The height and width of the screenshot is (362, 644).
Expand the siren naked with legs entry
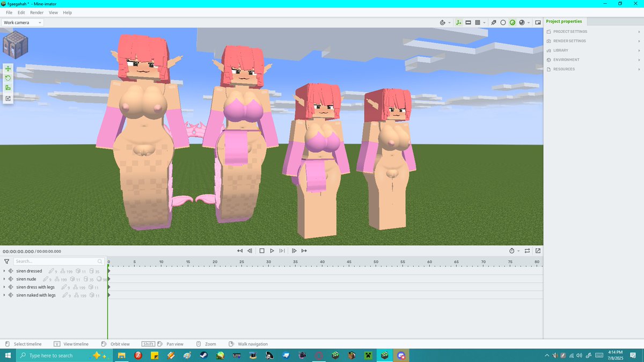(4, 295)
